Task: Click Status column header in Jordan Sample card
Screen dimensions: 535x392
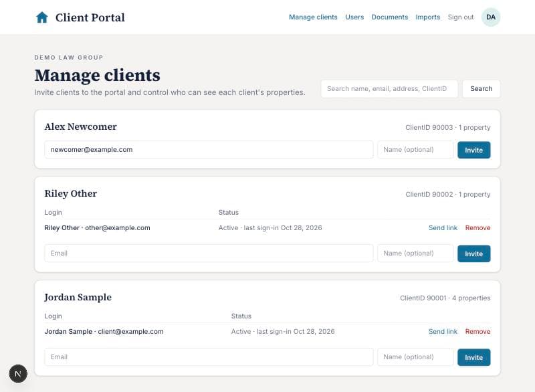Action: tap(241, 316)
